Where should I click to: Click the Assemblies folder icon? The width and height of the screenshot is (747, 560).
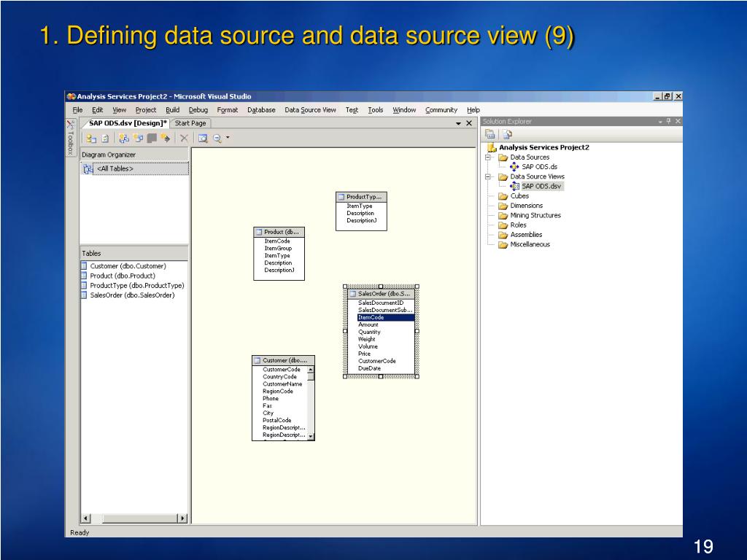click(x=503, y=235)
